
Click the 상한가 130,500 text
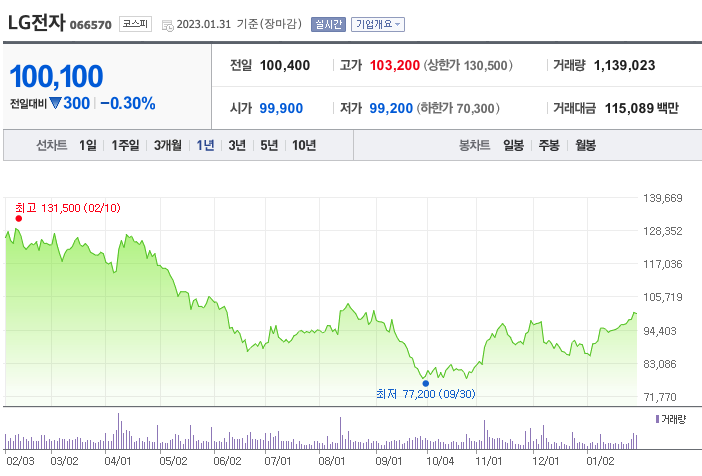click(468, 65)
